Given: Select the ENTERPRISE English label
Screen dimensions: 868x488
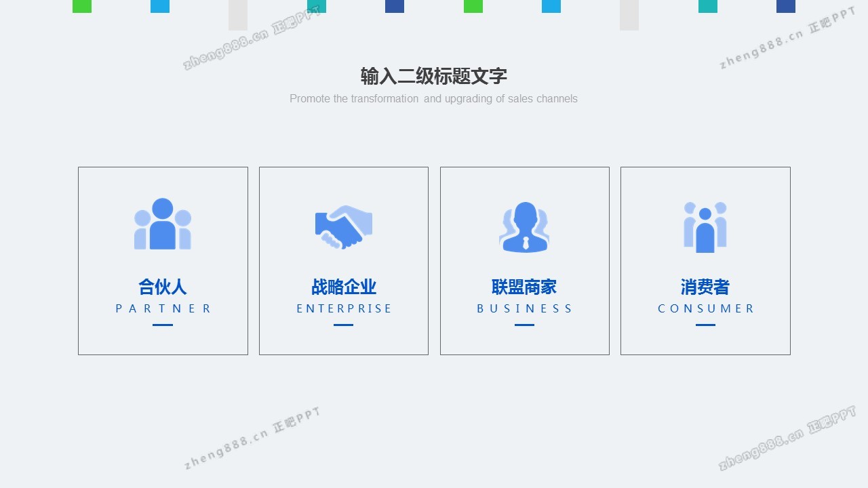Looking at the screenshot, I should 344,308.
